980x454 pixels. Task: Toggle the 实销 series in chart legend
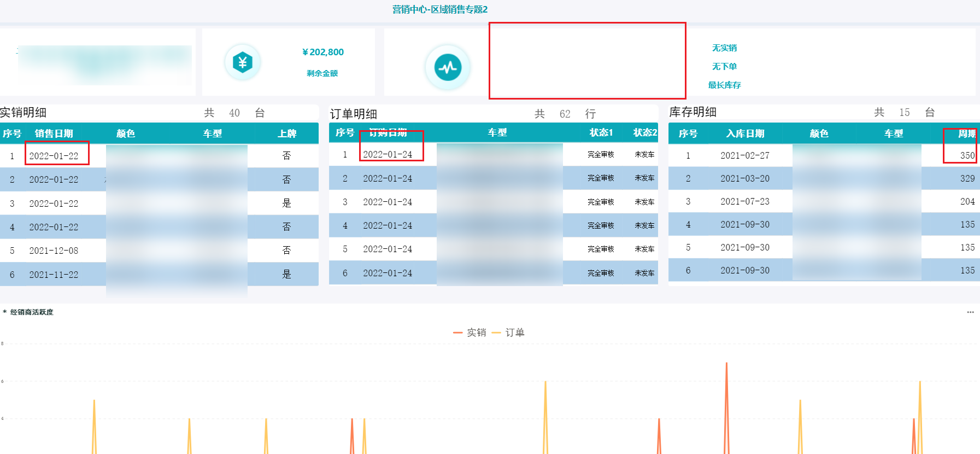(470, 333)
